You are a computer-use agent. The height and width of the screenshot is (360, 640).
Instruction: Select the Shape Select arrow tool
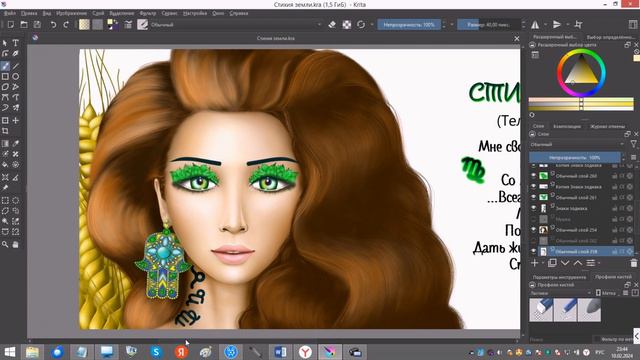(5, 43)
